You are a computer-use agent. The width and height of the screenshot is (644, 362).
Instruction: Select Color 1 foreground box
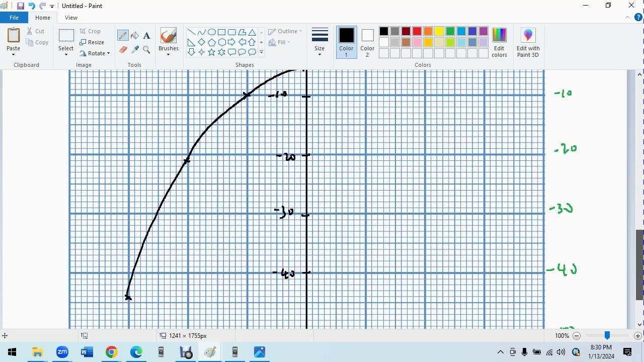[346, 42]
